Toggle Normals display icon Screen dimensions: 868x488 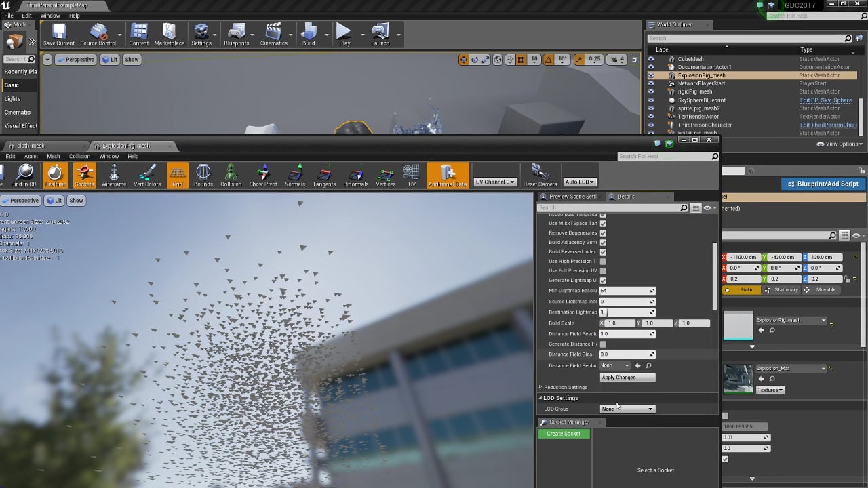click(x=295, y=176)
